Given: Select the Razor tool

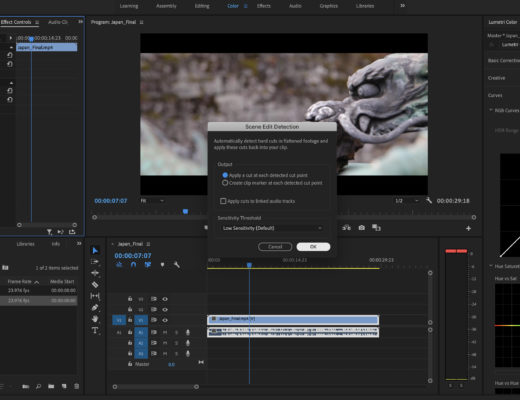Looking at the screenshot, I should (95, 285).
